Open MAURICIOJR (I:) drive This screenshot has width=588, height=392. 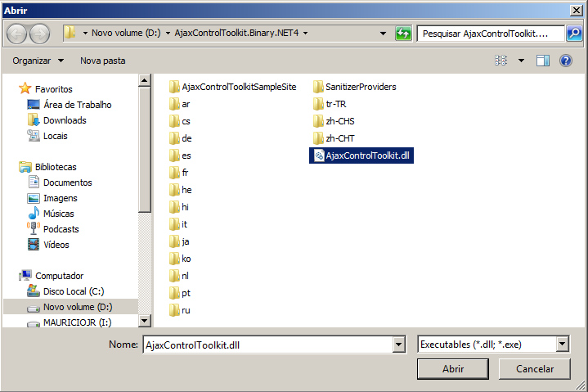69,322
